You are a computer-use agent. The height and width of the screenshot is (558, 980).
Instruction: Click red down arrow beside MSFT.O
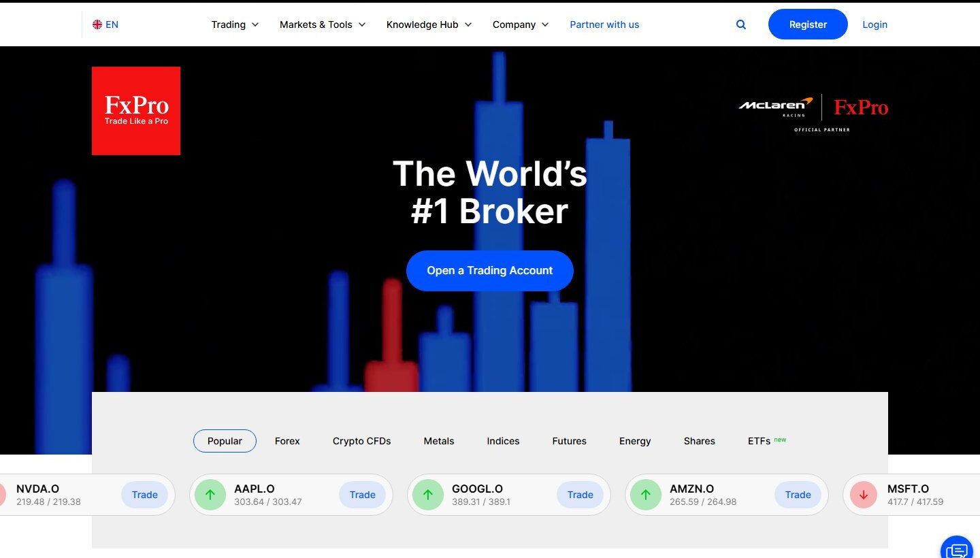click(x=864, y=495)
